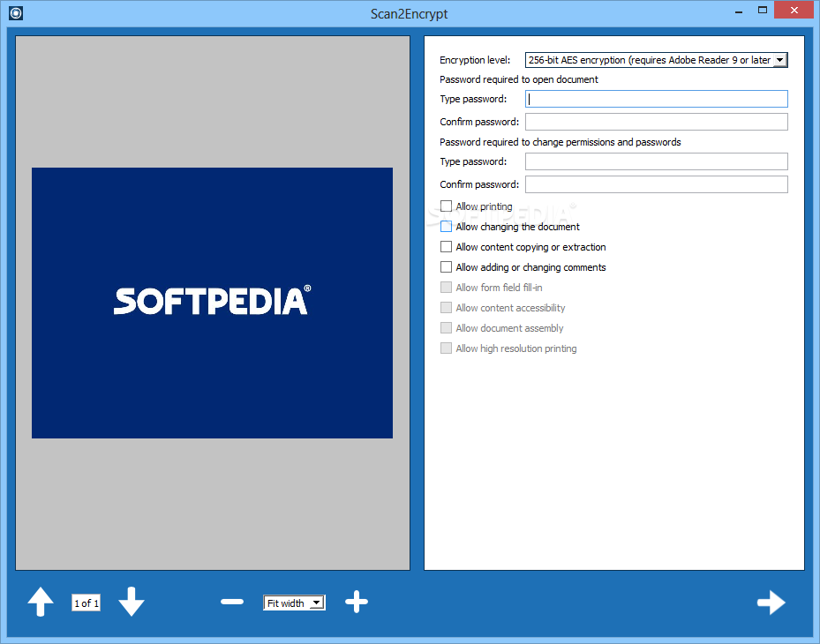The height and width of the screenshot is (644, 820).
Task: Go to previous page with up arrow
Action: click(41, 602)
